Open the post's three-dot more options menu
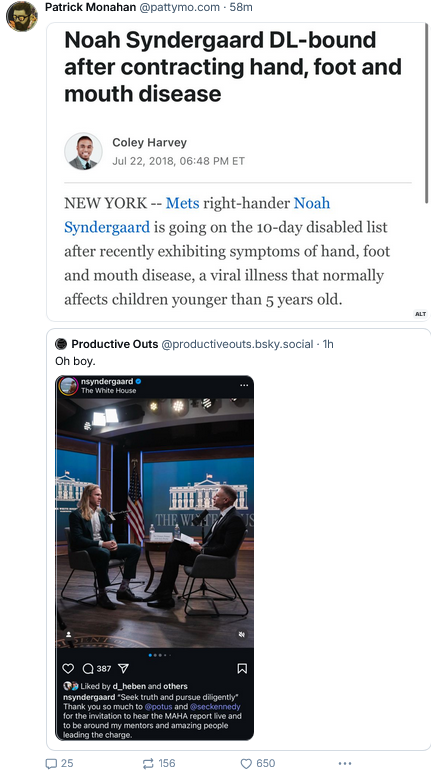The height and width of the screenshot is (774, 431). click(x=345, y=763)
